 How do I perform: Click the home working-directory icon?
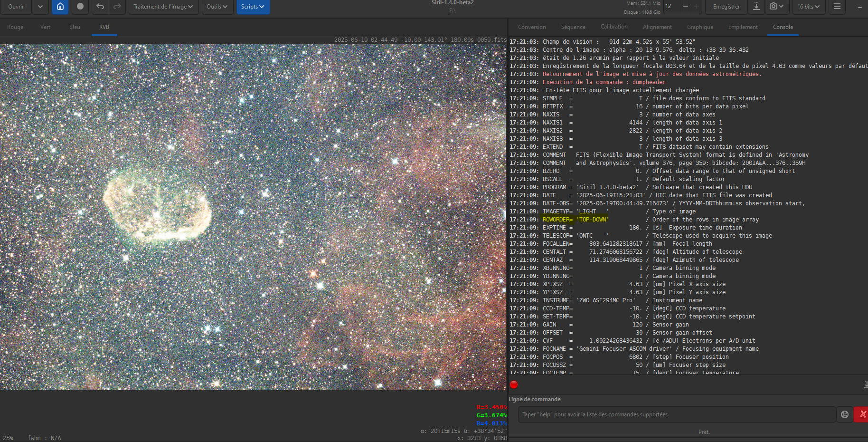(60, 7)
